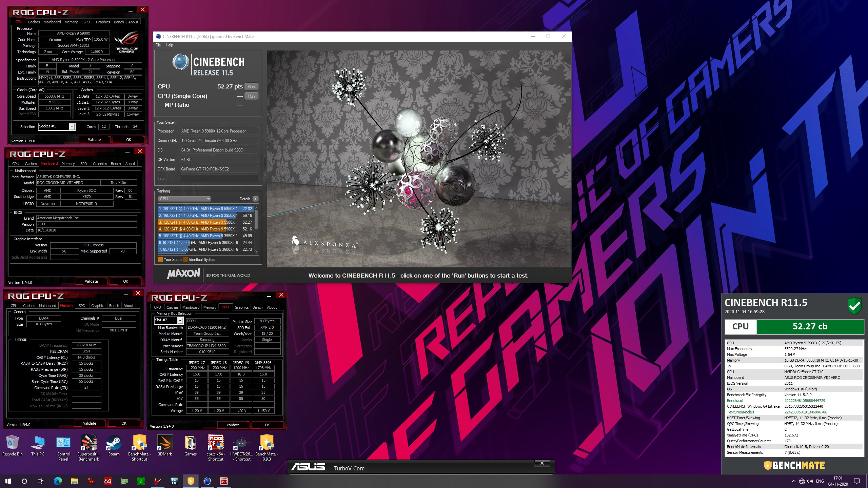Screen dimensions: 868x488
Task: Open Graphics tab in the SPD CPU-Z window
Action: click(x=241, y=307)
